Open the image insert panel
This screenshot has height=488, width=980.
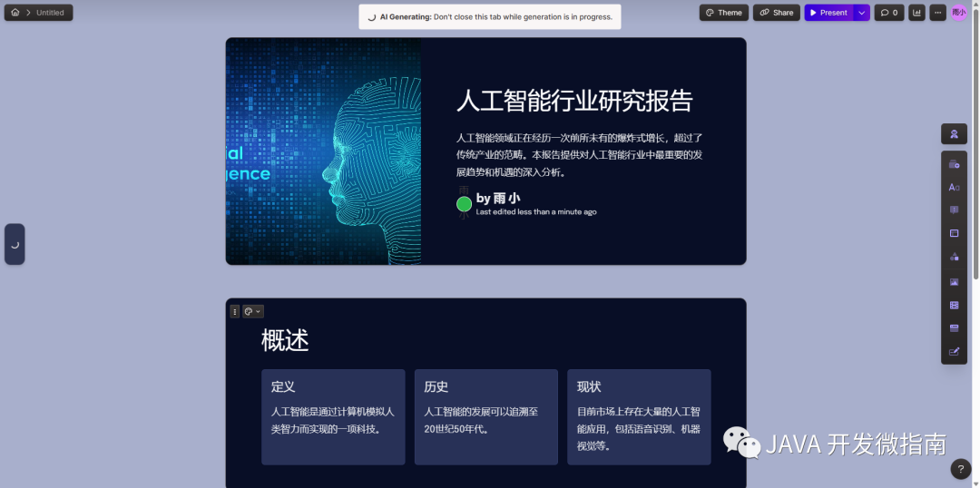954,282
